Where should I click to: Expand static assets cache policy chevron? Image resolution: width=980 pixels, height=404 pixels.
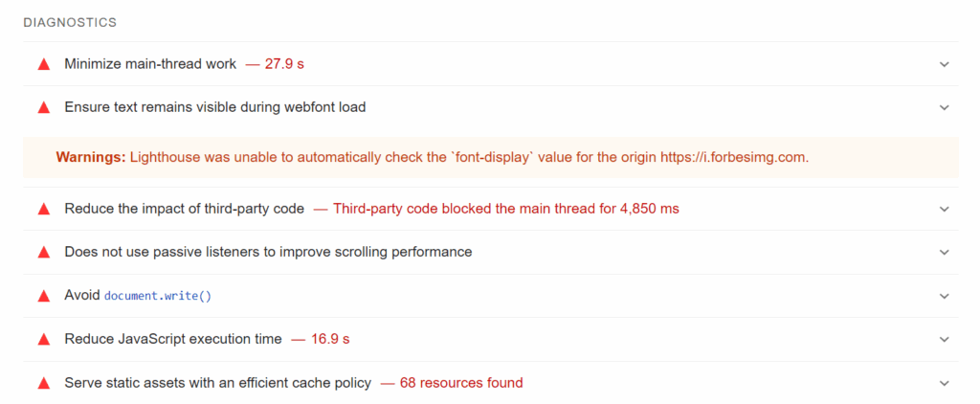click(944, 383)
